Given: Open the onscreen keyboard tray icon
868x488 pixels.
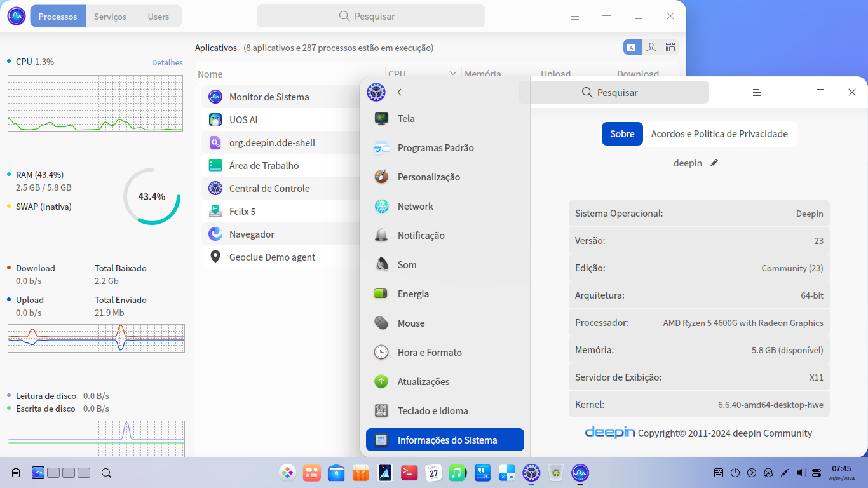Looking at the screenshot, I should [x=719, y=473].
